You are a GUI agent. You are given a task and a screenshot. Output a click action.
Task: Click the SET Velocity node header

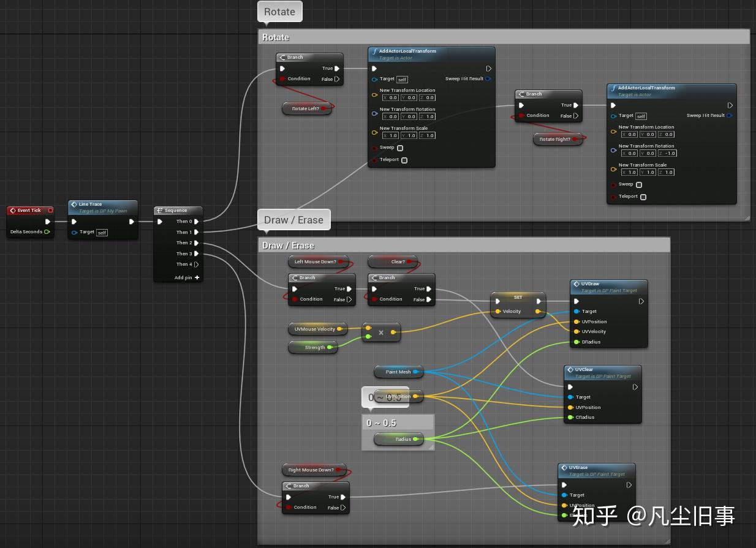coord(518,297)
